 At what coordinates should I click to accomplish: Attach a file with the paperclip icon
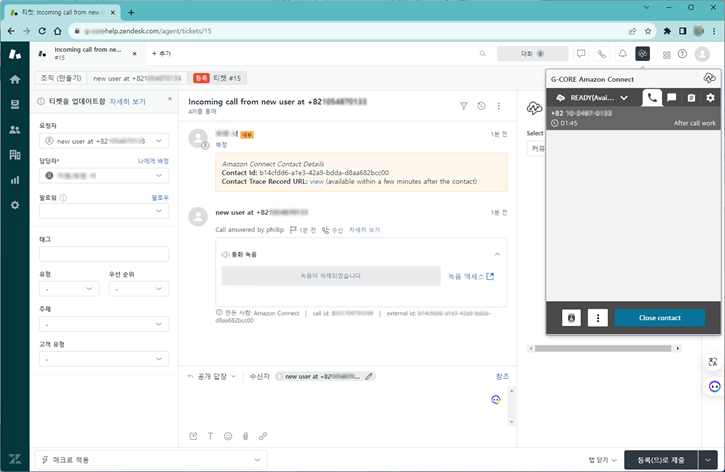[246, 436]
